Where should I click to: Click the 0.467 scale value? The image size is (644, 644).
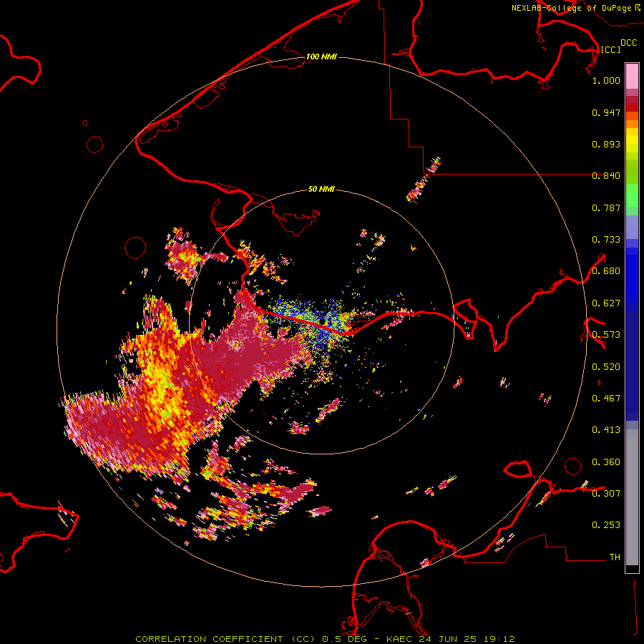[606, 399]
